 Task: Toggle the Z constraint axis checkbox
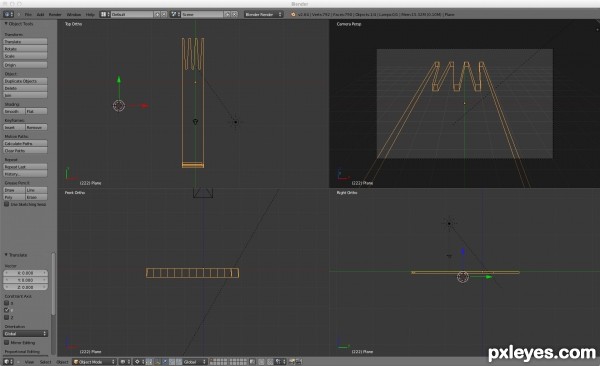[x=7, y=317]
